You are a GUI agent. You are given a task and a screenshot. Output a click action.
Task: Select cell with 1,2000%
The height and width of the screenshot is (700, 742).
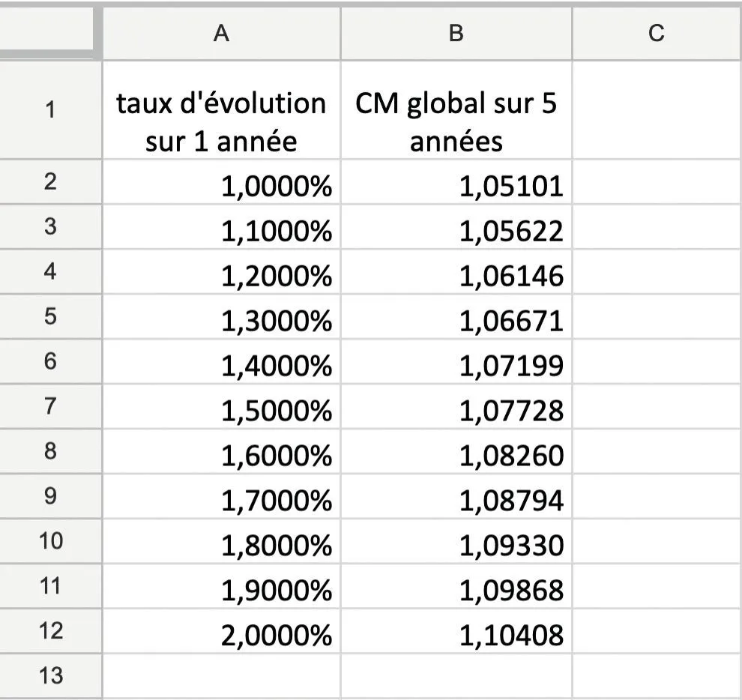click(221, 271)
